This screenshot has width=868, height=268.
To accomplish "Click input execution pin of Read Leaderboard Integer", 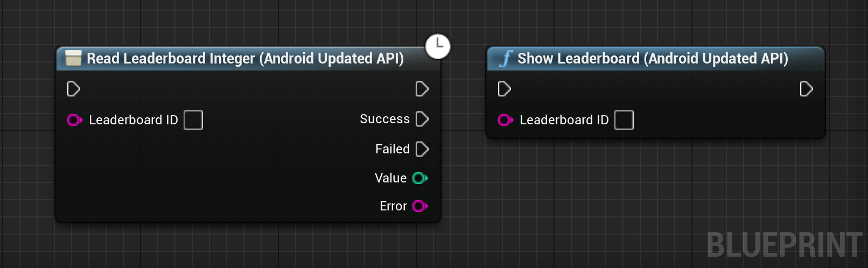I will (74, 89).
